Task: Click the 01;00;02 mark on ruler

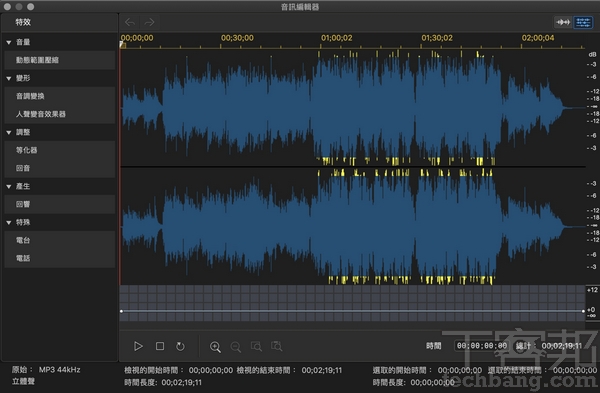Action: point(337,38)
